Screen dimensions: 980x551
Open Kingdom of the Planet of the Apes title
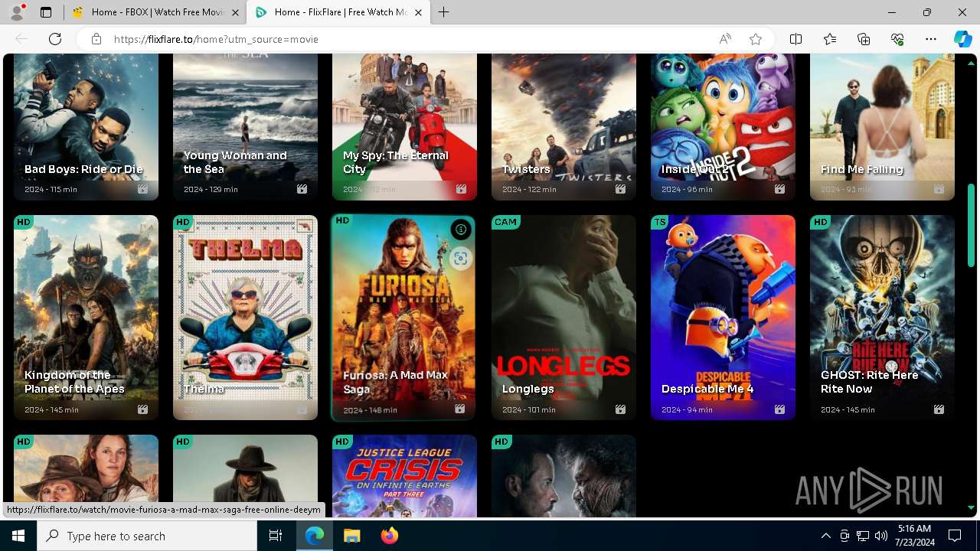tap(74, 382)
